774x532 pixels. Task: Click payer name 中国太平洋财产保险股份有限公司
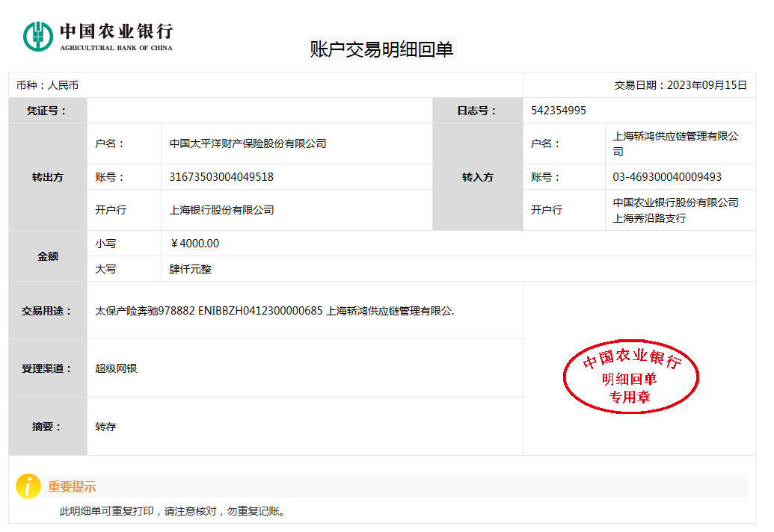248,143
